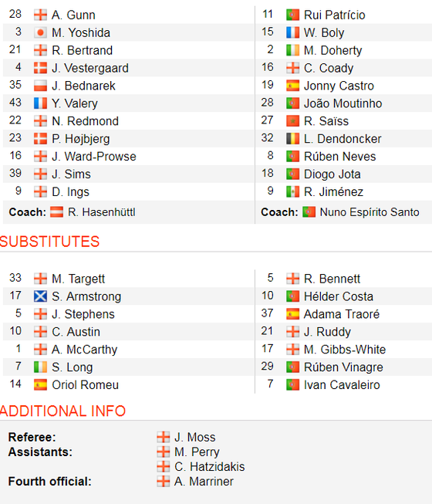Click the Morocco flag beside R. Saïss

click(x=292, y=121)
